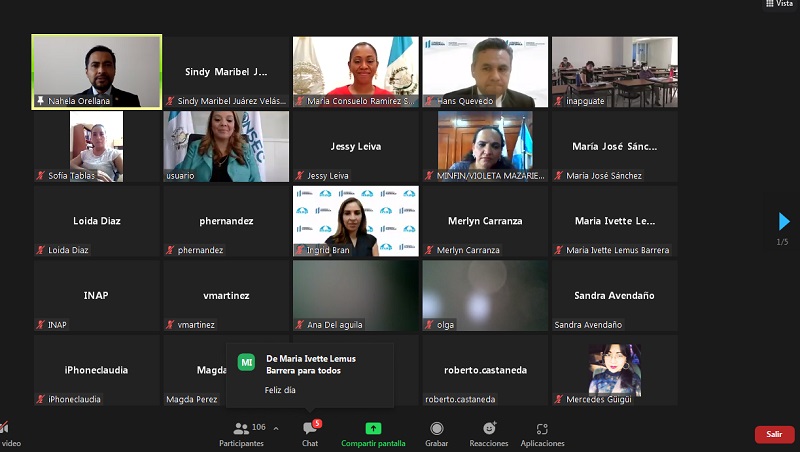Click the inapguate video tile
The height and width of the screenshot is (452, 800).
coord(614,70)
